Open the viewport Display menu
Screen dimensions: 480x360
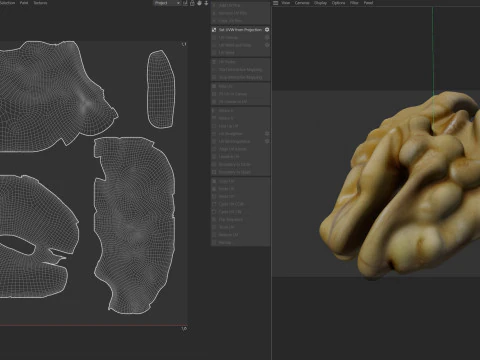(320, 3)
